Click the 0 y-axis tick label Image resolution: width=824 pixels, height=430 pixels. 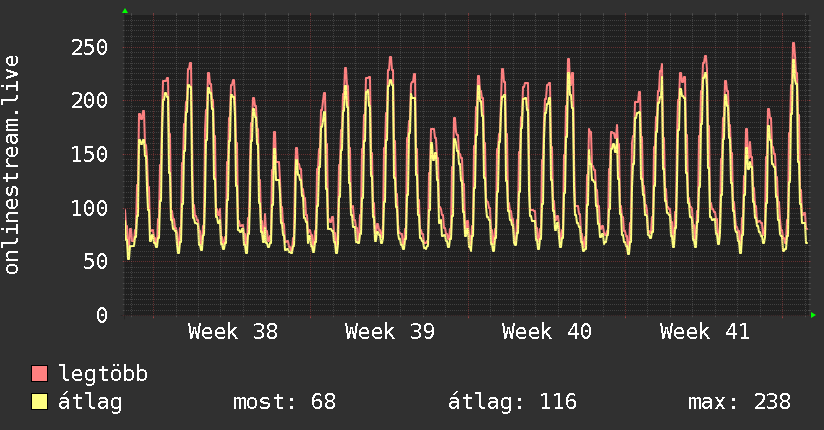[102, 315]
